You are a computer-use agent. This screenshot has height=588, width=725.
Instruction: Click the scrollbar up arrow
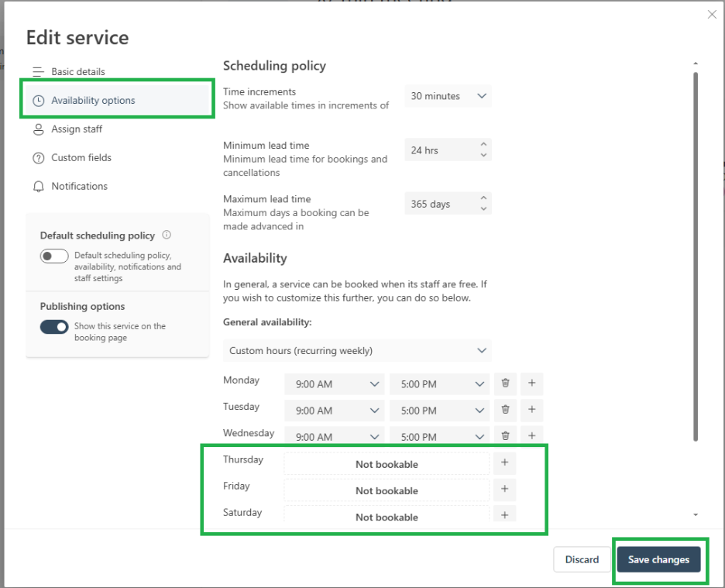[696, 63]
